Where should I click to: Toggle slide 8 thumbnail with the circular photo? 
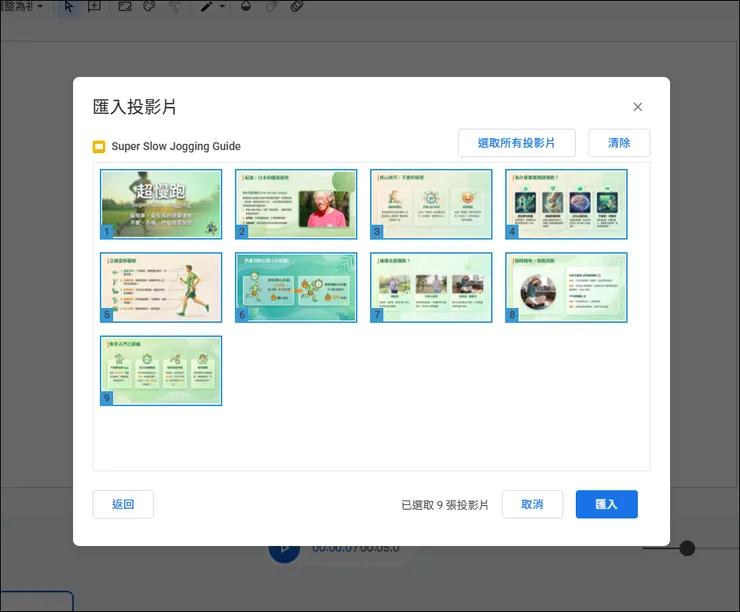point(566,287)
